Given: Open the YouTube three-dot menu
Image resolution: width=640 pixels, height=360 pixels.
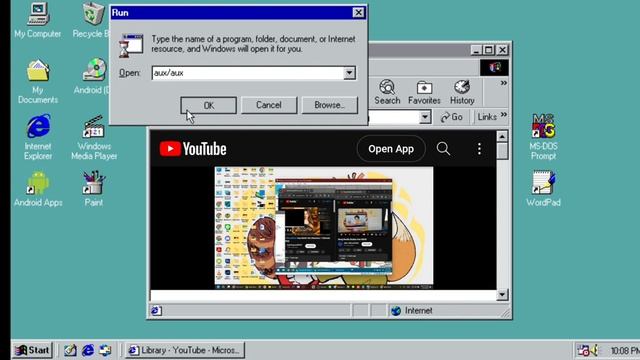Looking at the screenshot, I should 479,149.
